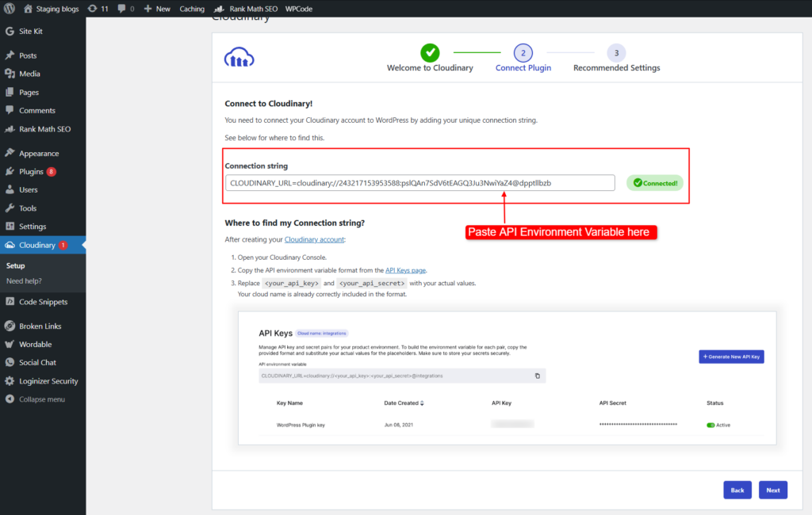Click the Next button
This screenshot has height=515, width=812.
[773, 490]
